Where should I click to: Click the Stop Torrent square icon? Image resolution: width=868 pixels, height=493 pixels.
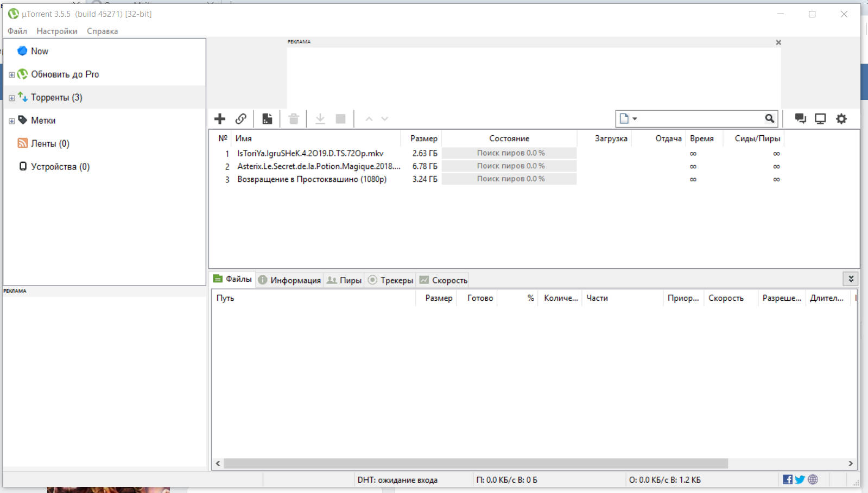pyautogui.click(x=341, y=119)
